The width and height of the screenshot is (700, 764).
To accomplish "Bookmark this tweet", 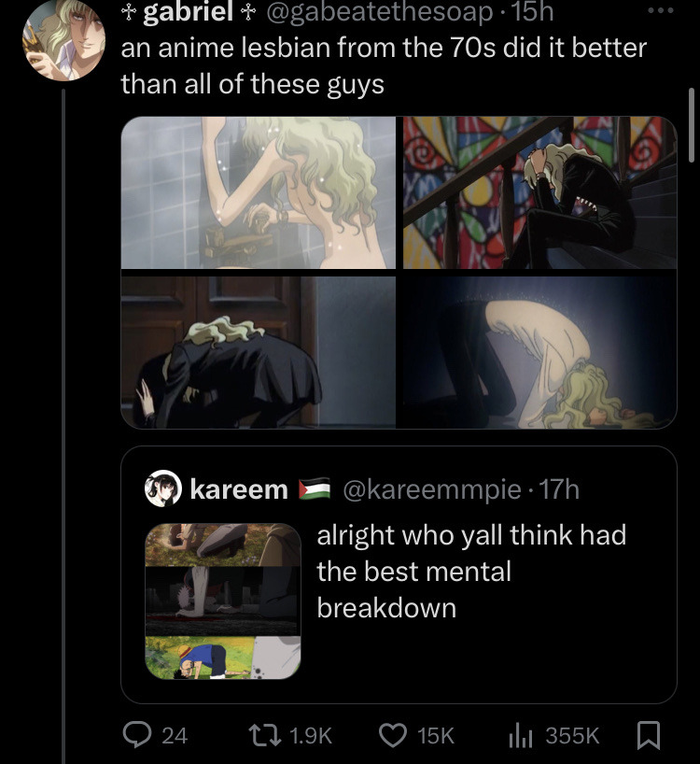I will tap(648, 736).
